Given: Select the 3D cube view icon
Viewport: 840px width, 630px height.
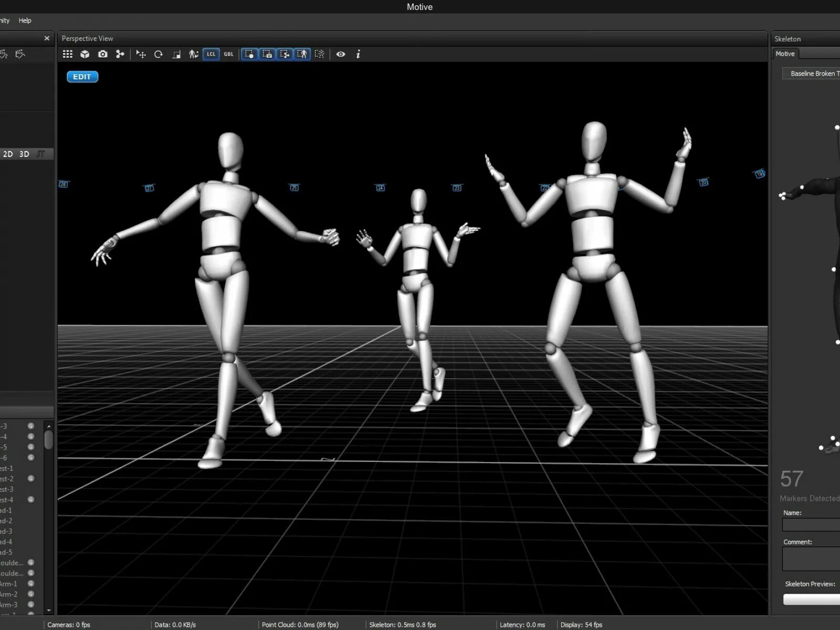Looking at the screenshot, I should tap(85, 54).
